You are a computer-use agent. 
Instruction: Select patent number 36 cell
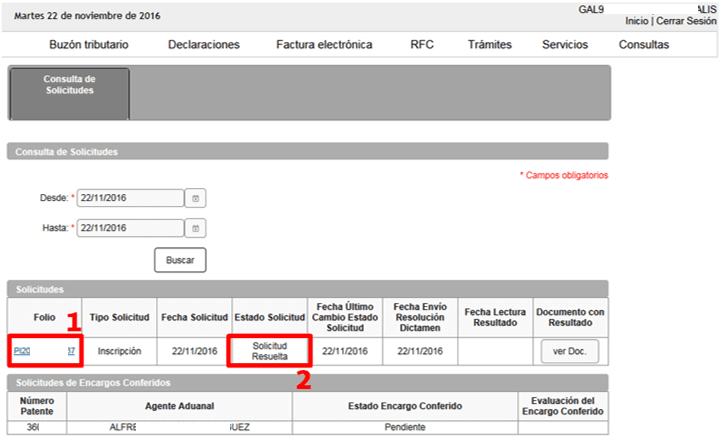[x=36, y=427]
